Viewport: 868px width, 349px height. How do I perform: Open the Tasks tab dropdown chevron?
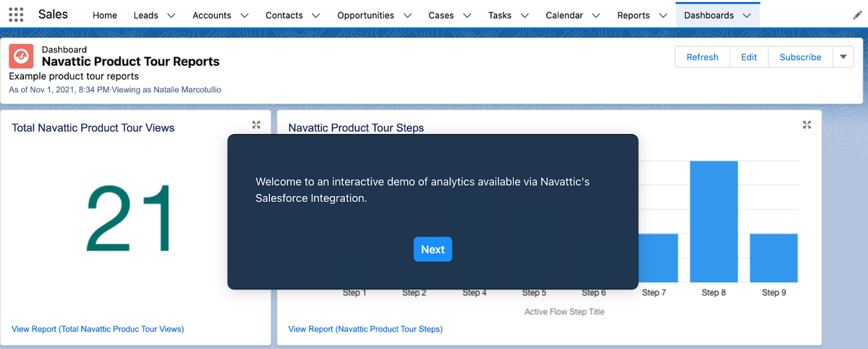[524, 15]
